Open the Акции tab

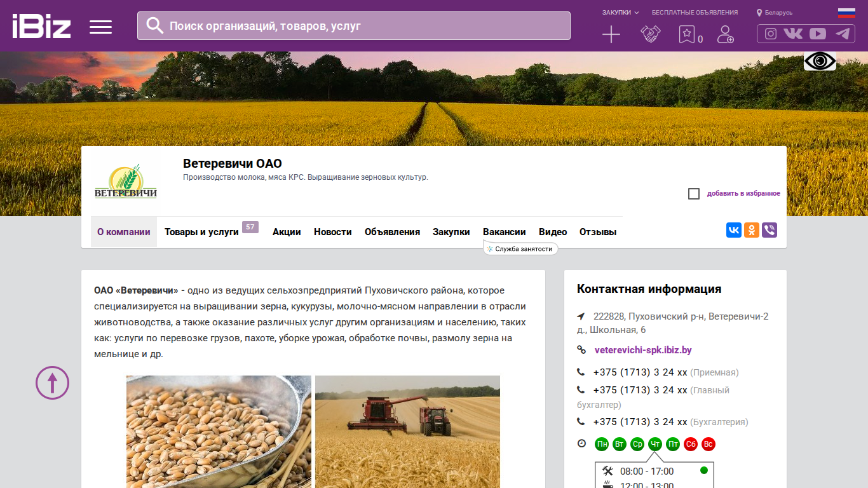point(287,232)
